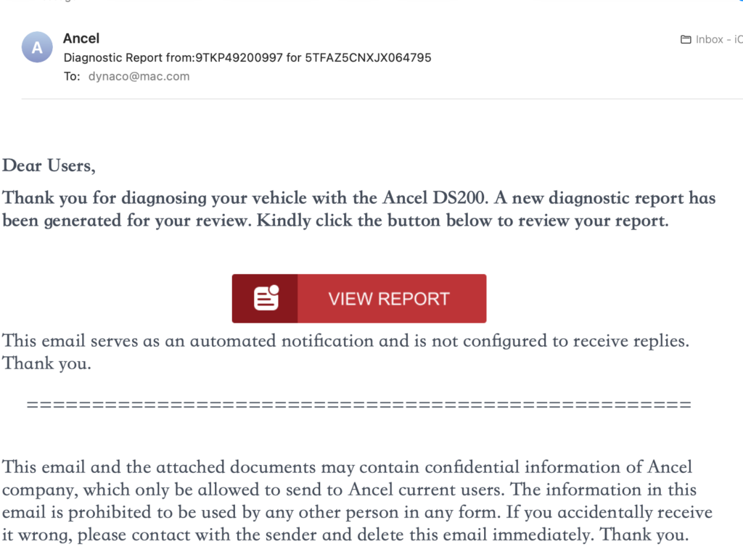743x560 pixels.
Task: Click the equals-sign divider line
Action: 358,405
